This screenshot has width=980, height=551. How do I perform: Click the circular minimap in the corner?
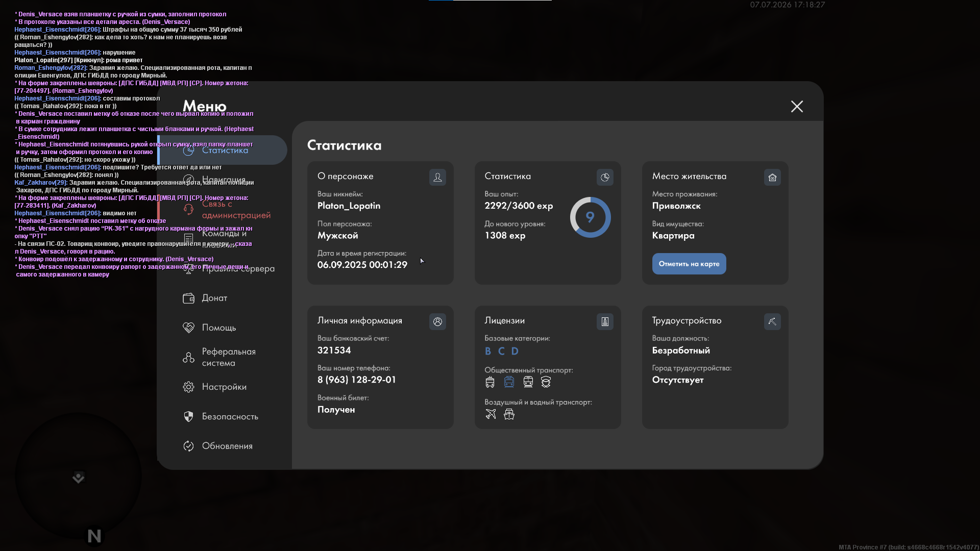coord(78,477)
